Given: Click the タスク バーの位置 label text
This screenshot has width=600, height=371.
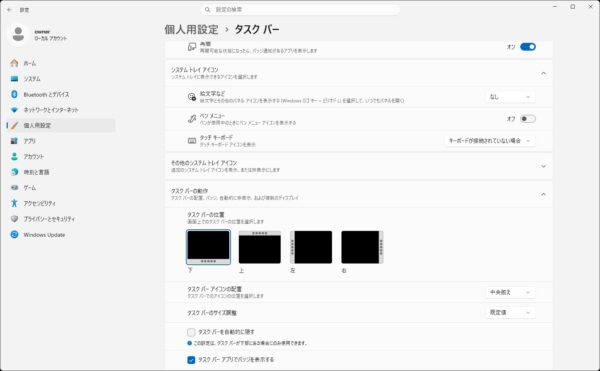Looking at the screenshot, I should click(205, 215).
